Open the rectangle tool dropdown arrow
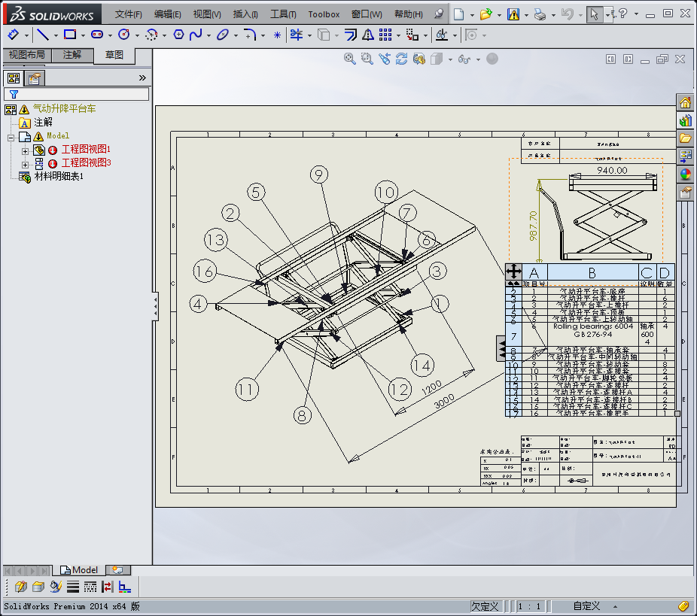The image size is (697, 616). (x=82, y=35)
